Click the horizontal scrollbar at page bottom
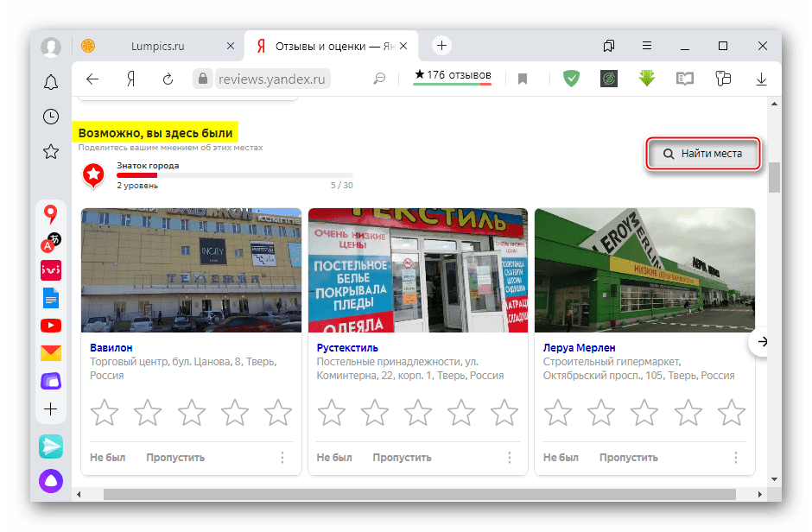Image resolution: width=812 pixels, height=532 pixels. pos(419,495)
